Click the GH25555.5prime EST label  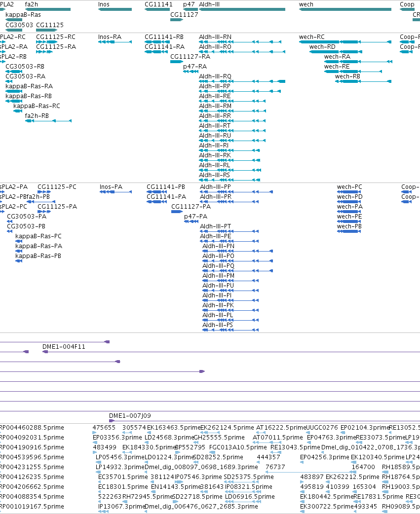pyautogui.click(x=219, y=437)
